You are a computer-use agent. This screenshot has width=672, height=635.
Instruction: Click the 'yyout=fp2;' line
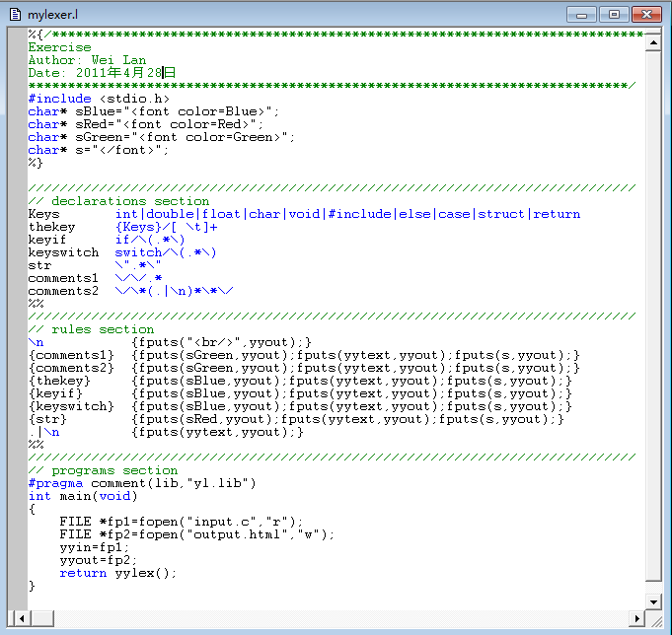point(98,560)
